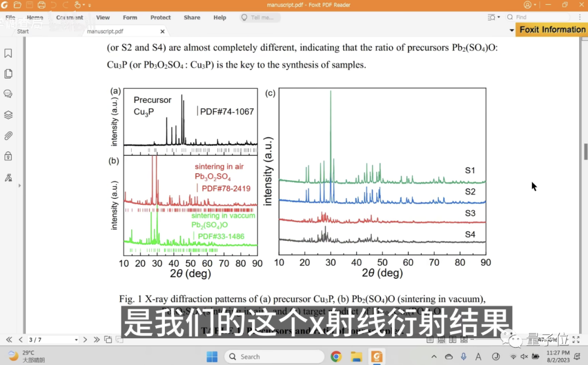Open the Protect menu tab
Viewport: 588px width, 365px height.
click(x=161, y=17)
